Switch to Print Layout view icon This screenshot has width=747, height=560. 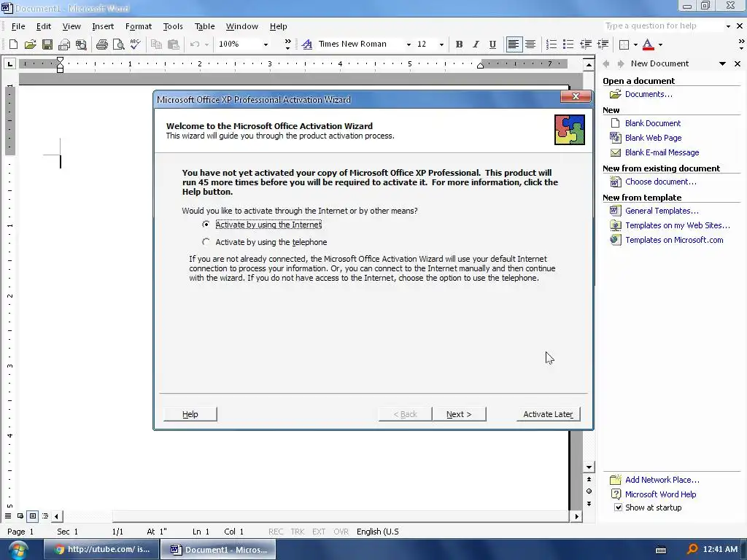pyautogui.click(x=32, y=516)
